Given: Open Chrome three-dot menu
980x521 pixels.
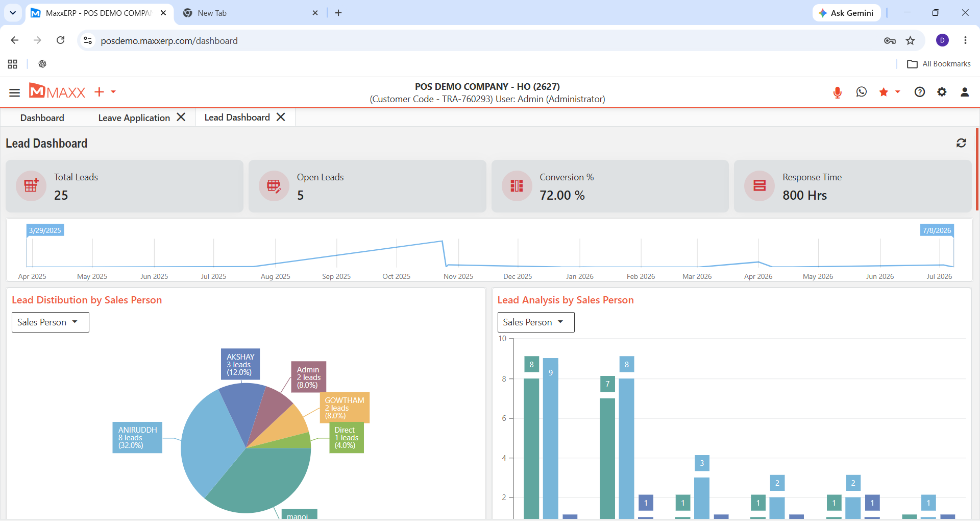Looking at the screenshot, I should [x=965, y=40].
